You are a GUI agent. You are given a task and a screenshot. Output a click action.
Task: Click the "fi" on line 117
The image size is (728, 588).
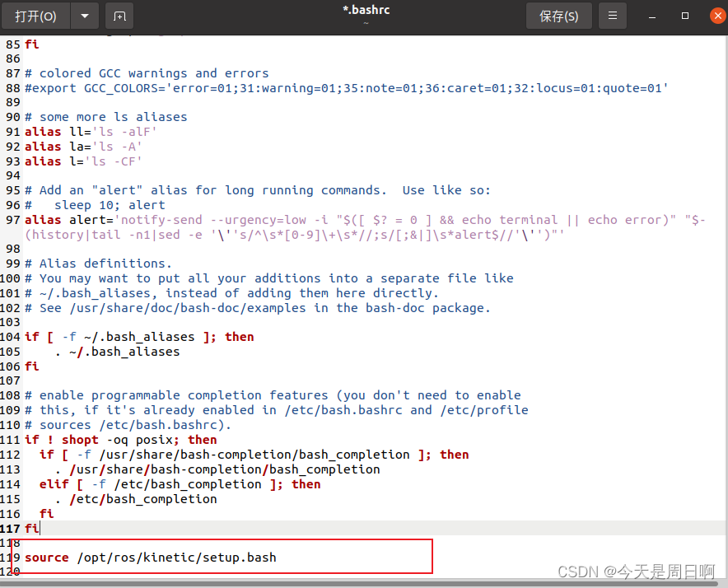pyautogui.click(x=31, y=529)
